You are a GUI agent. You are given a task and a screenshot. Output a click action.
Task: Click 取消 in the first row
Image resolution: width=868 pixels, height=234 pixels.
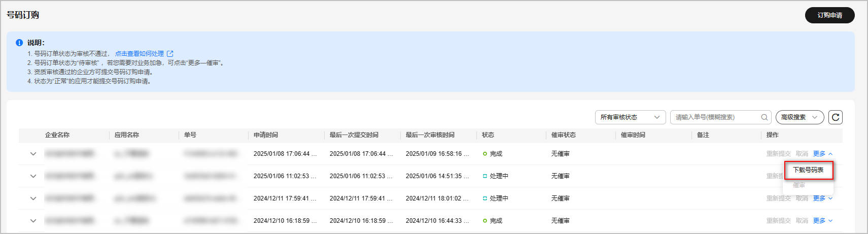pos(802,154)
